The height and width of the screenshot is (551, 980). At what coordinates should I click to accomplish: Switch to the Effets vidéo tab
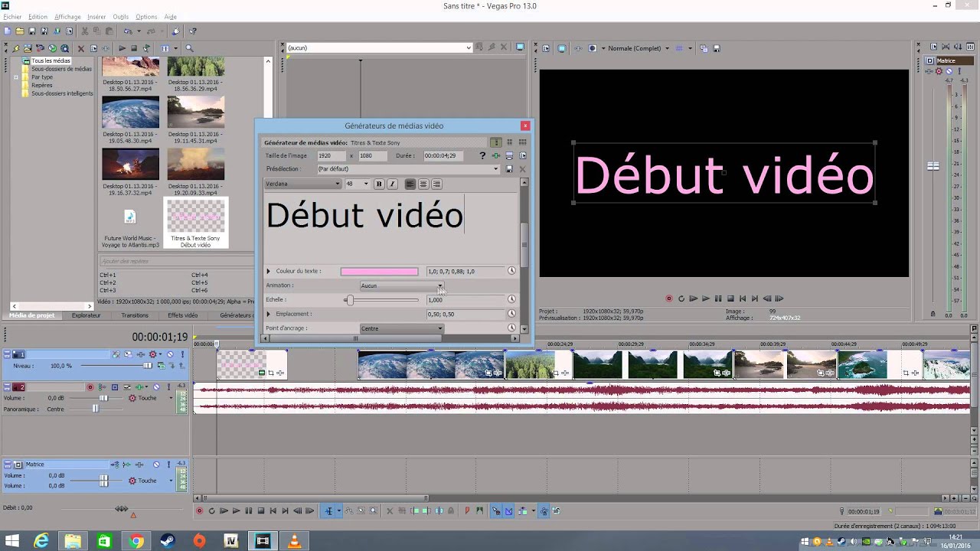(183, 315)
